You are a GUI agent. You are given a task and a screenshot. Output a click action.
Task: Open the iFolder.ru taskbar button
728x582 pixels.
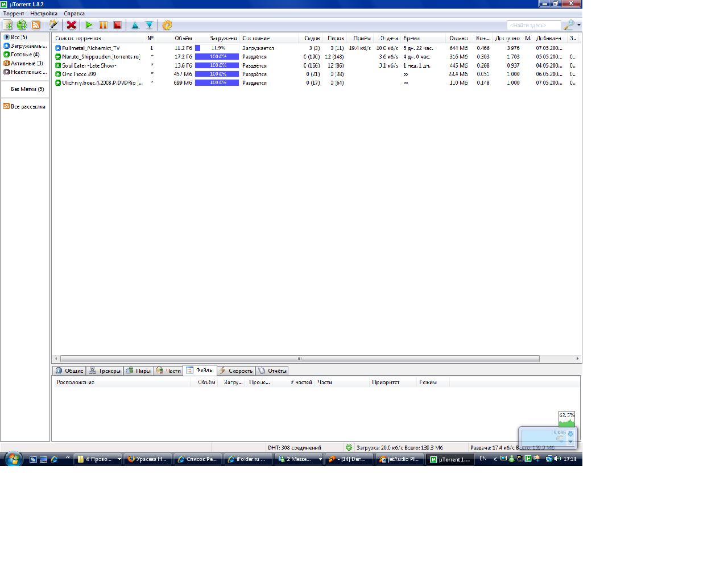click(x=248, y=459)
